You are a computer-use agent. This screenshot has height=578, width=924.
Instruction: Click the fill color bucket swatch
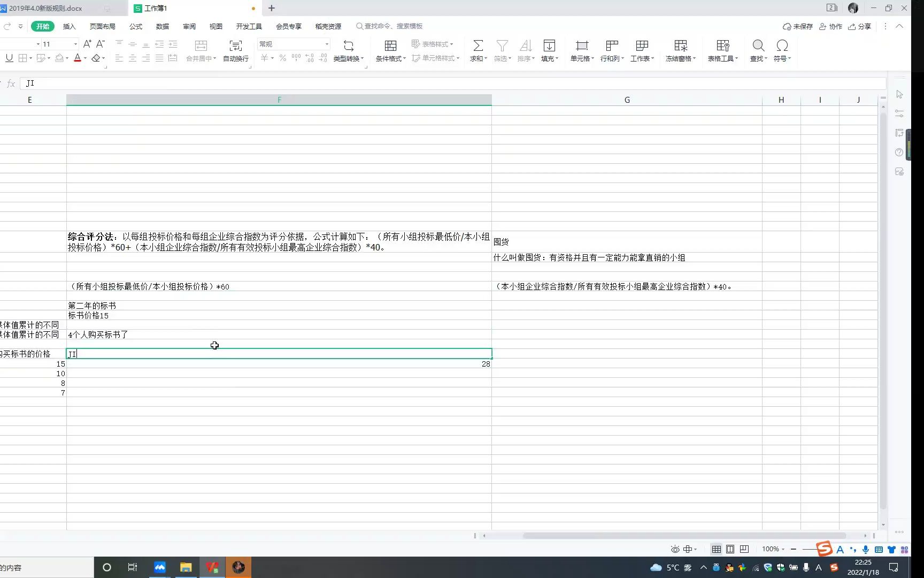[x=59, y=58]
